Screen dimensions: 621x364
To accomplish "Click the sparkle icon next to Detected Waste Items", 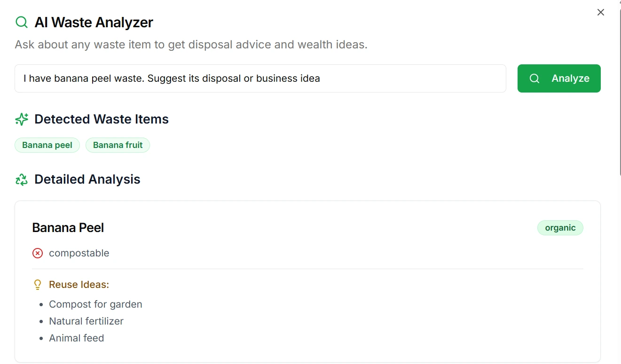I will (x=22, y=119).
